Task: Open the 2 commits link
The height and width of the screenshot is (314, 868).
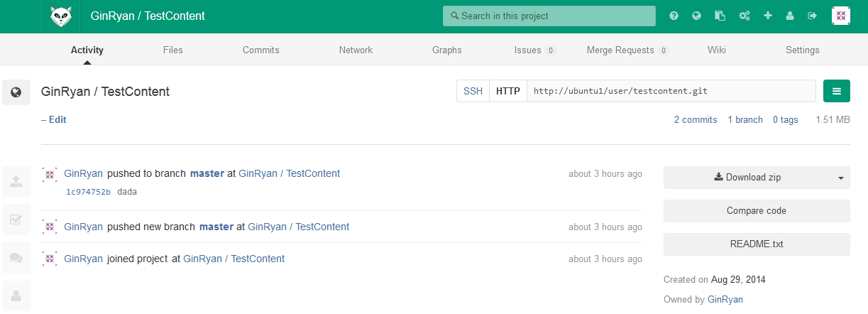Action: click(x=696, y=120)
